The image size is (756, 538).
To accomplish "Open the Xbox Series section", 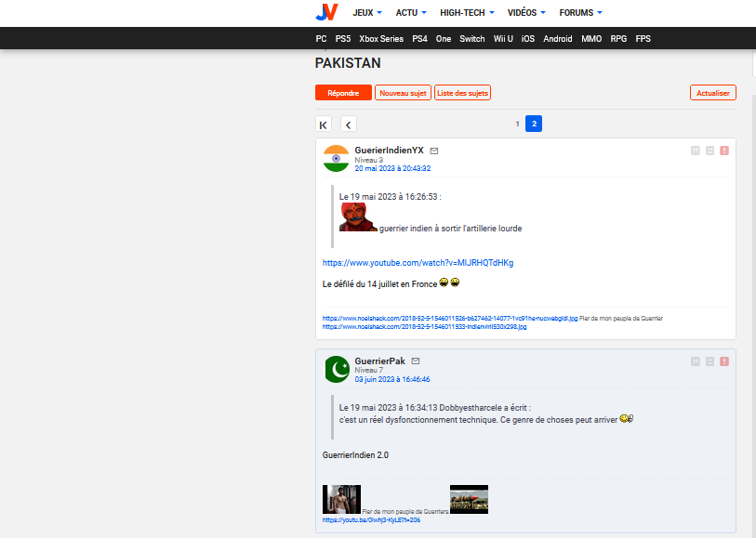I will tap(381, 39).
